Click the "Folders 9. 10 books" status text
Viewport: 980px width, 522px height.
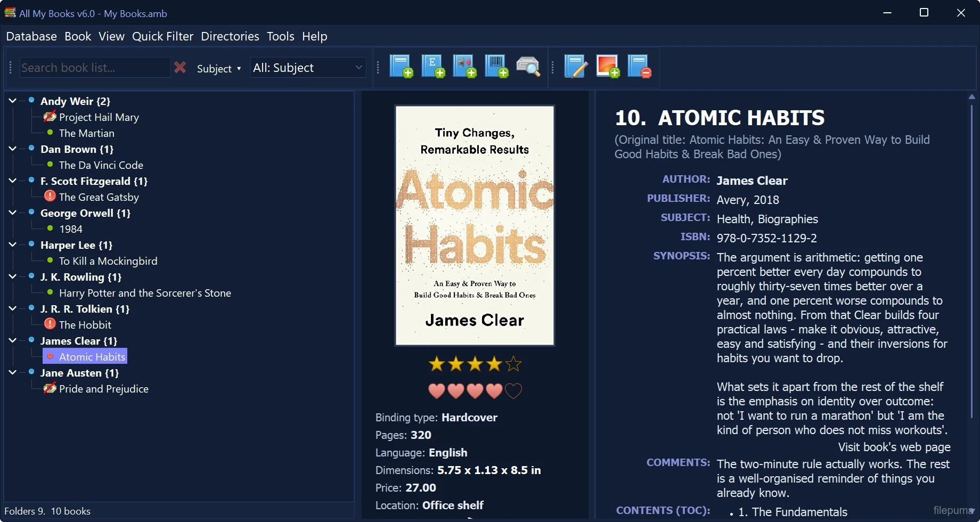pyautogui.click(x=47, y=511)
